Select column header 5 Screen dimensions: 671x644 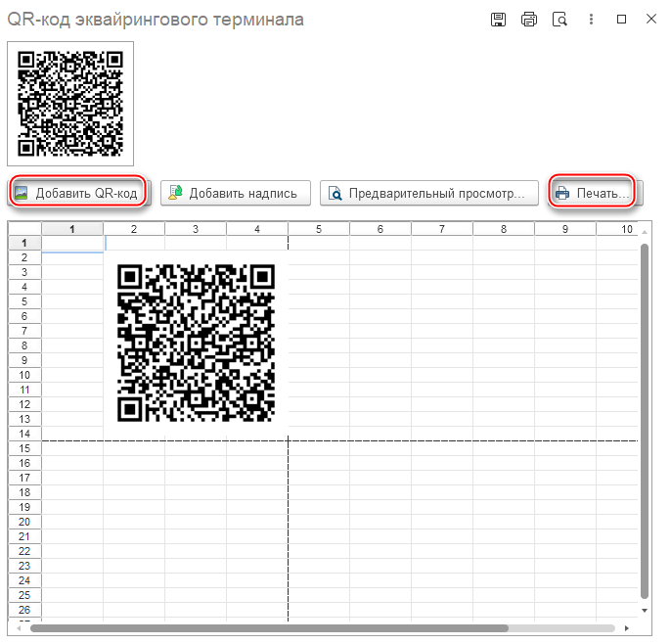pyautogui.click(x=319, y=229)
